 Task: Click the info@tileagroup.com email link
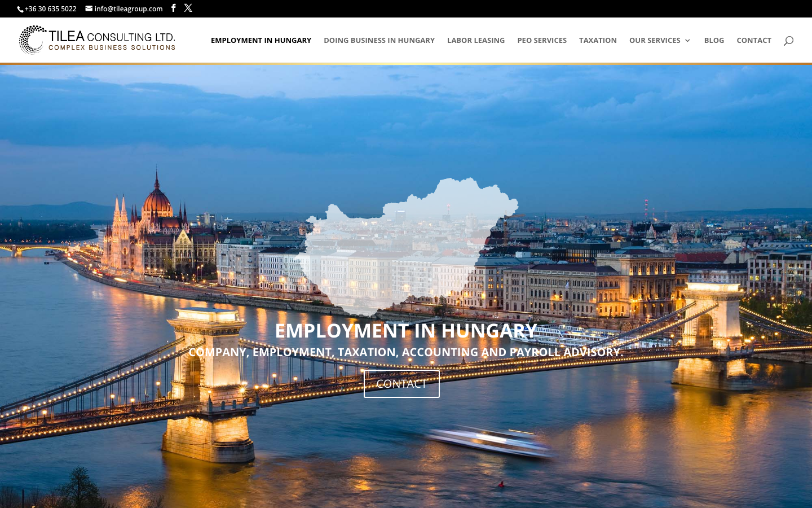129,8
